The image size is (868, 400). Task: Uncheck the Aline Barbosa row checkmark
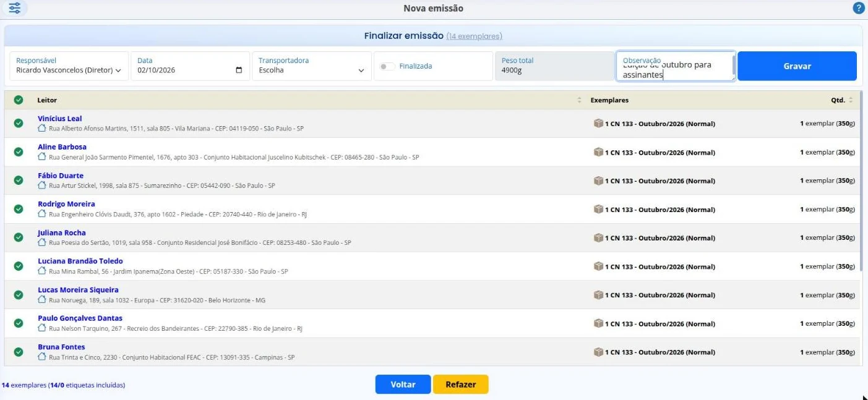[x=19, y=151]
